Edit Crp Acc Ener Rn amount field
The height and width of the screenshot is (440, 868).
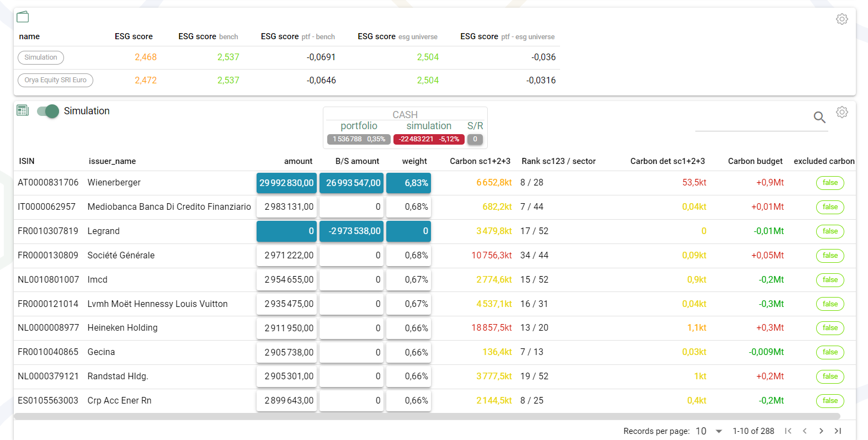(286, 401)
